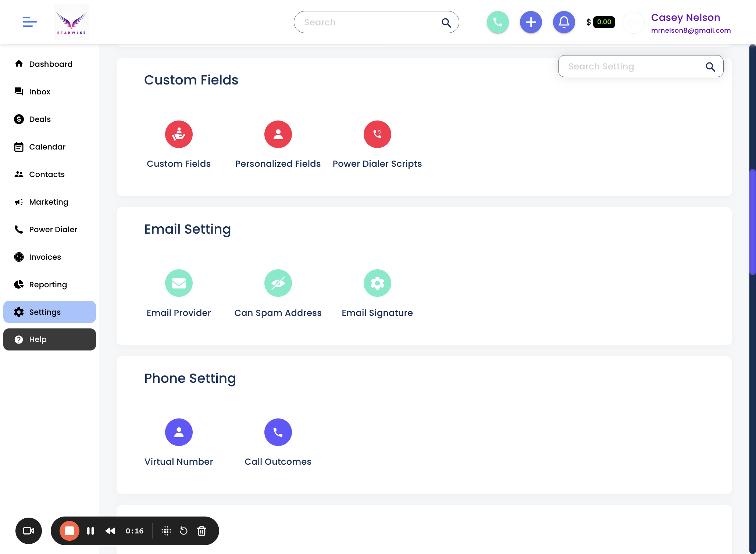Click the Call Outcomes label
This screenshot has width=756, height=554.
278,461
